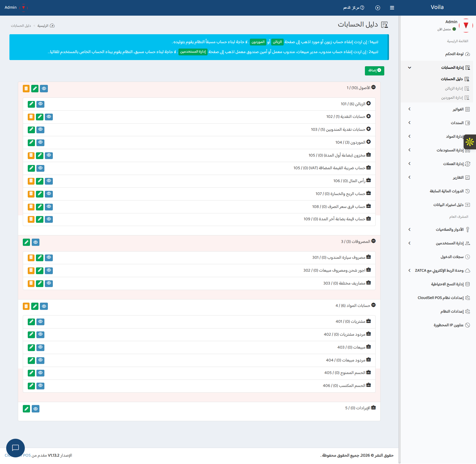Image resolution: width=476 pixels, height=464 pixels.
Task: Expand حسابات نقدية المندوبين (5) node
Action: point(368,129)
